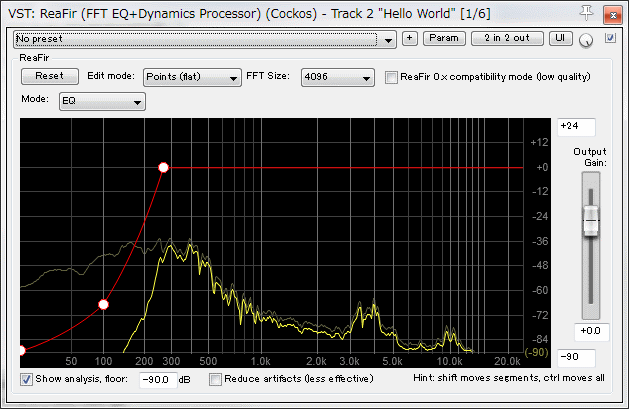629x409 pixels.
Task: Open the Mode dropdown set to EQ
Action: point(102,101)
